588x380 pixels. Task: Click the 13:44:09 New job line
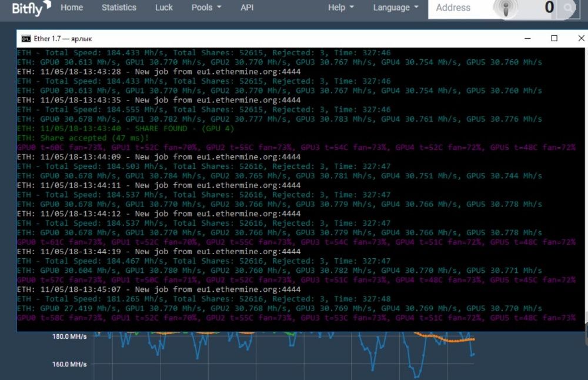point(159,157)
